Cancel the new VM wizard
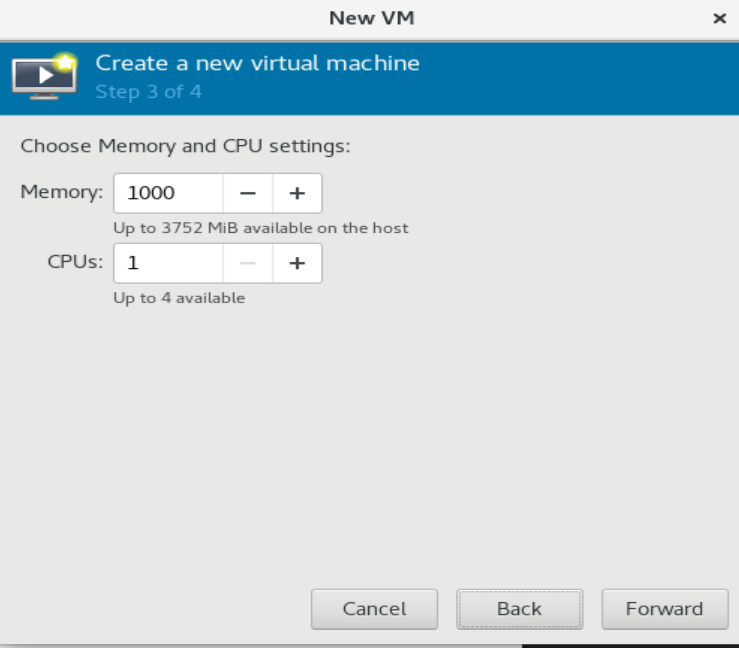 (x=374, y=609)
